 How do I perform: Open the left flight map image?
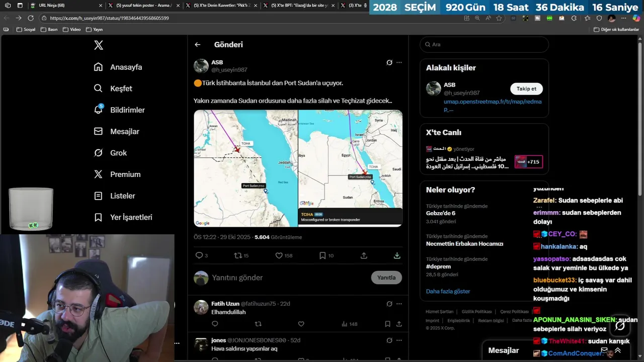[246, 168]
